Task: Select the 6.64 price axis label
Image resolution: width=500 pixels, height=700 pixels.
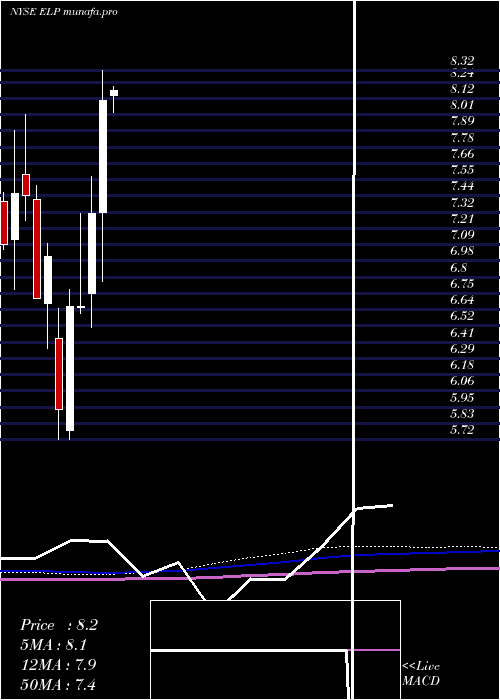Action: pyautogui.click(x=462, y=300)
